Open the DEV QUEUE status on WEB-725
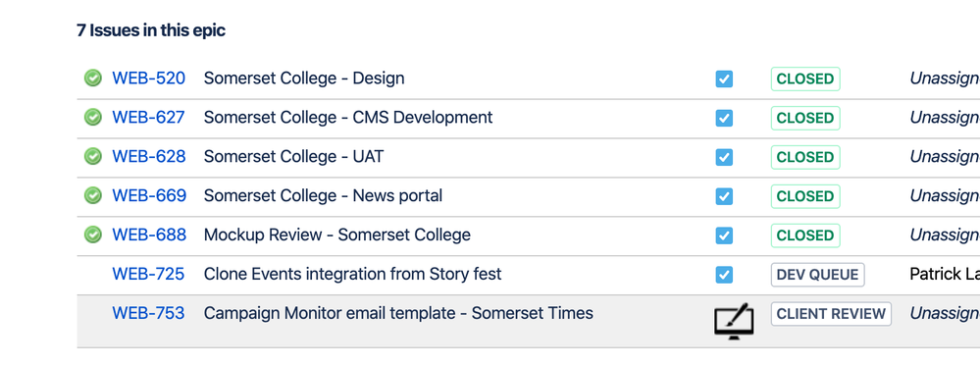This screenshot has height=366, width=980. point(817,275)
